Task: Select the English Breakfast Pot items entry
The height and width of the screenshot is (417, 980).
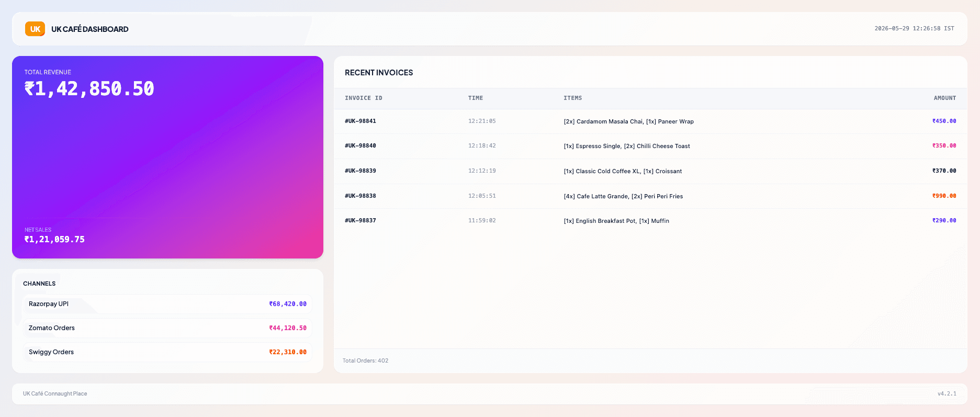Action: (x=616, y=221)
